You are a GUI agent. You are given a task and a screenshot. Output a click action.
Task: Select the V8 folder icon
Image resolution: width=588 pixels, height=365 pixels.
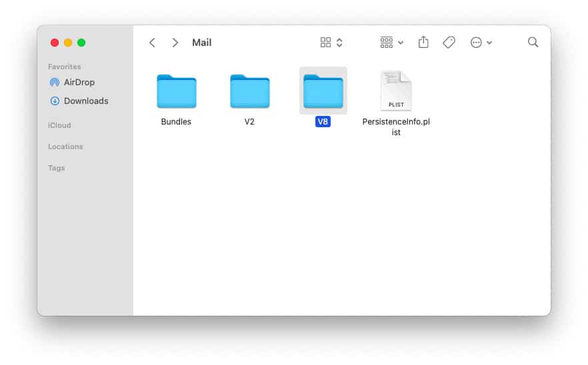(x=323, y=91)
